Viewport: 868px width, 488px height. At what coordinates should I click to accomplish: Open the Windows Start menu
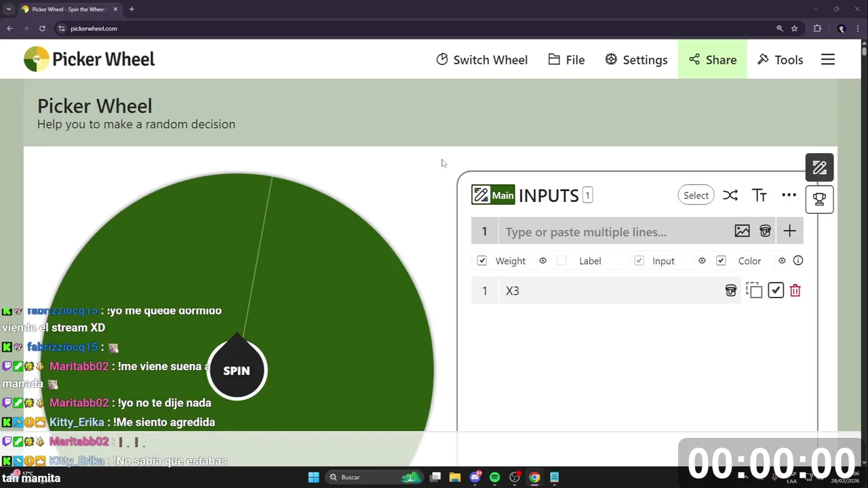point(313,477)
